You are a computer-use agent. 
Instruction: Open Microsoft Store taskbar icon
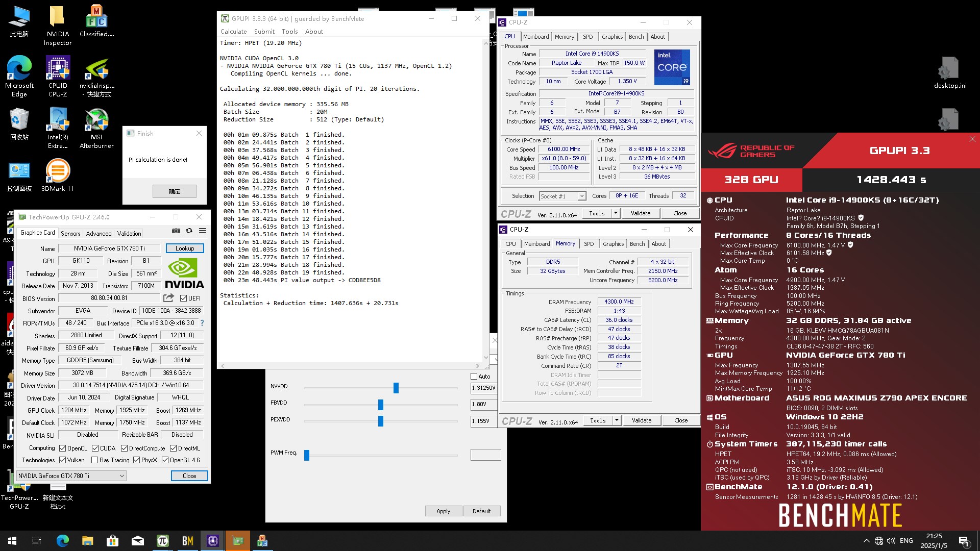(x=112, y=541)
